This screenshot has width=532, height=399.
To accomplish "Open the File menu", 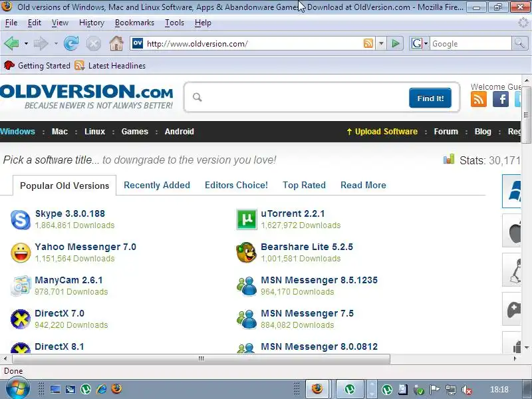I will pos(11,23).
